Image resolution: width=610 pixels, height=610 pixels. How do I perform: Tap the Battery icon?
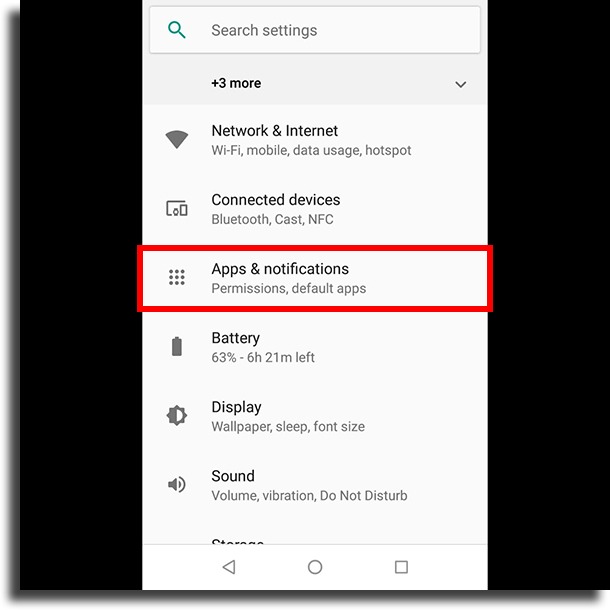click(177, 346)
